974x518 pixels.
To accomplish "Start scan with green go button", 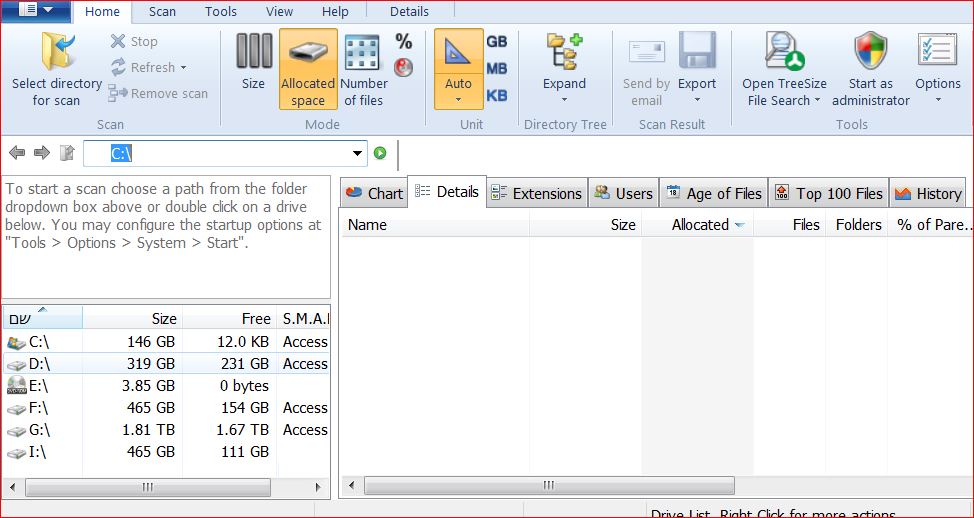I will 380,153.
